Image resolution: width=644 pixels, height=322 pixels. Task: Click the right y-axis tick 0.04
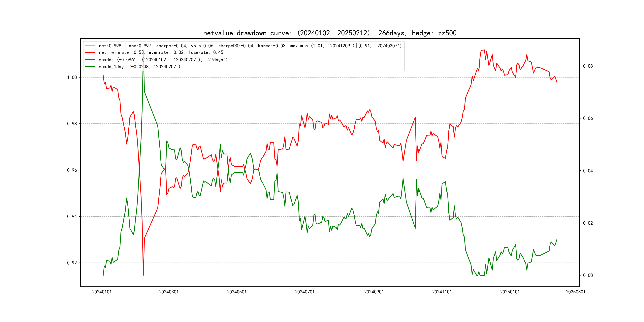point(588,171)
